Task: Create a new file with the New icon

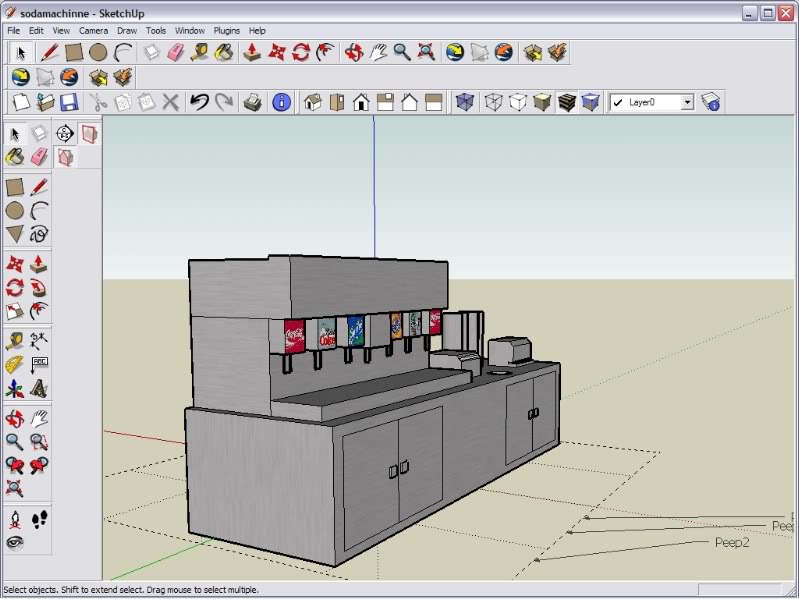Action: tap(21, 102)
